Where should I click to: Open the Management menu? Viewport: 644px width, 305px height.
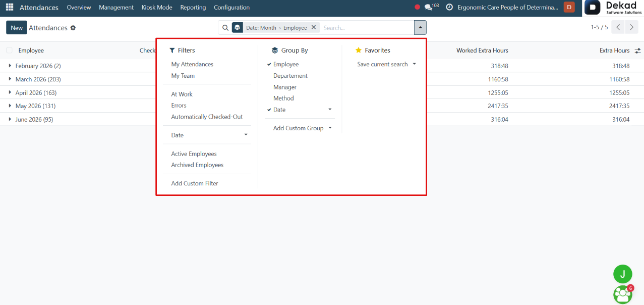click(116, 8)
